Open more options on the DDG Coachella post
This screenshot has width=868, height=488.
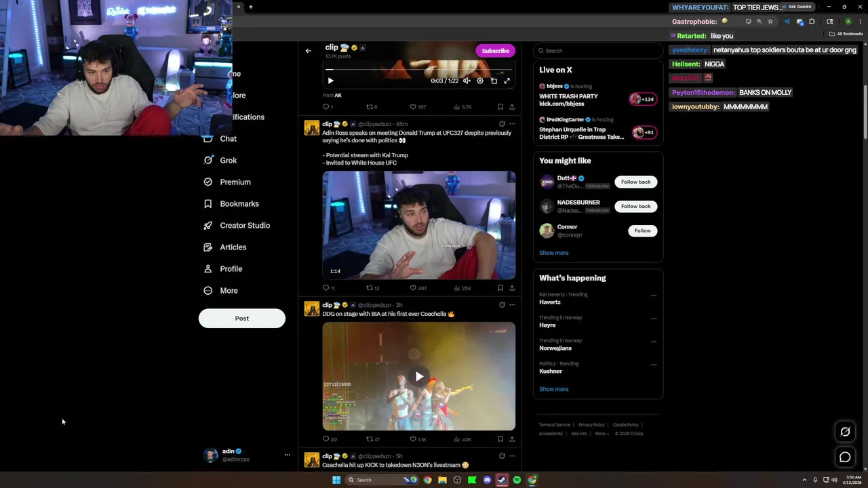click(512, 305)
